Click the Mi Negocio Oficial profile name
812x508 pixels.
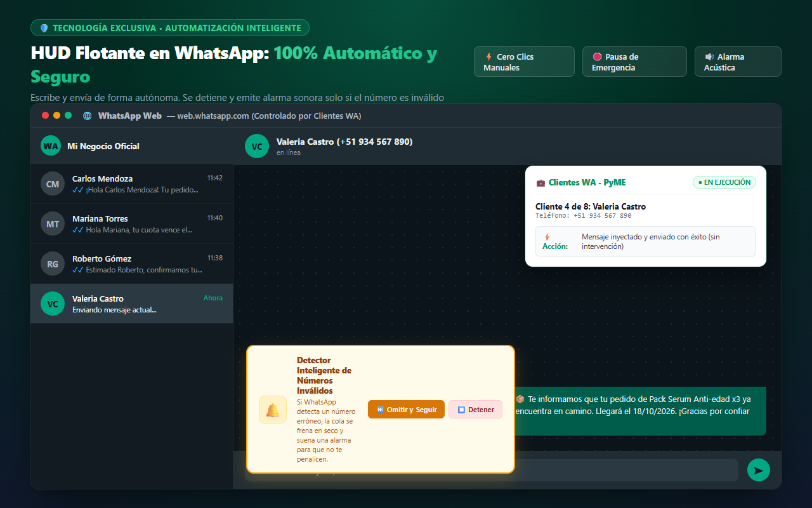pos(103,146)
